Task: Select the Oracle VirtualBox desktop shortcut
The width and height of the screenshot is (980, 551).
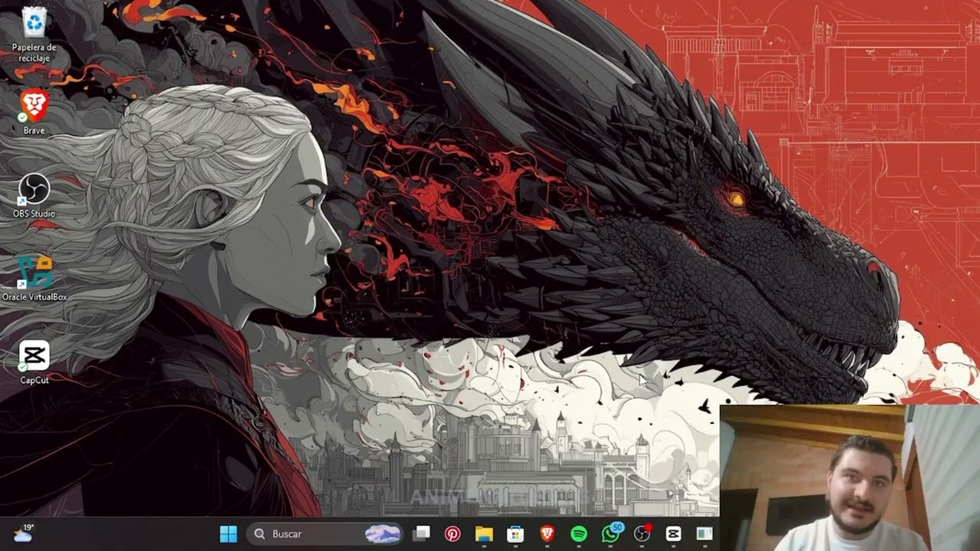Action: pos(34,279)
